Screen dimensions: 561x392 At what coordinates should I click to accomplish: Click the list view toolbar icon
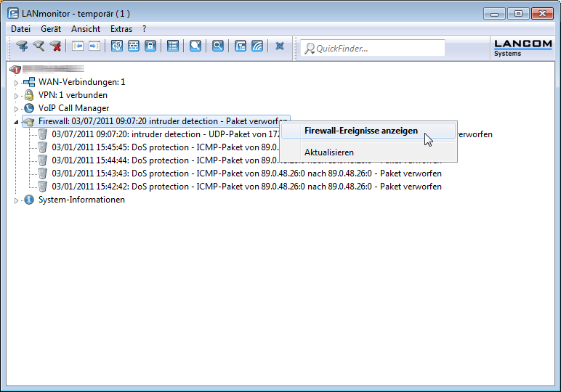click(172, 46)
